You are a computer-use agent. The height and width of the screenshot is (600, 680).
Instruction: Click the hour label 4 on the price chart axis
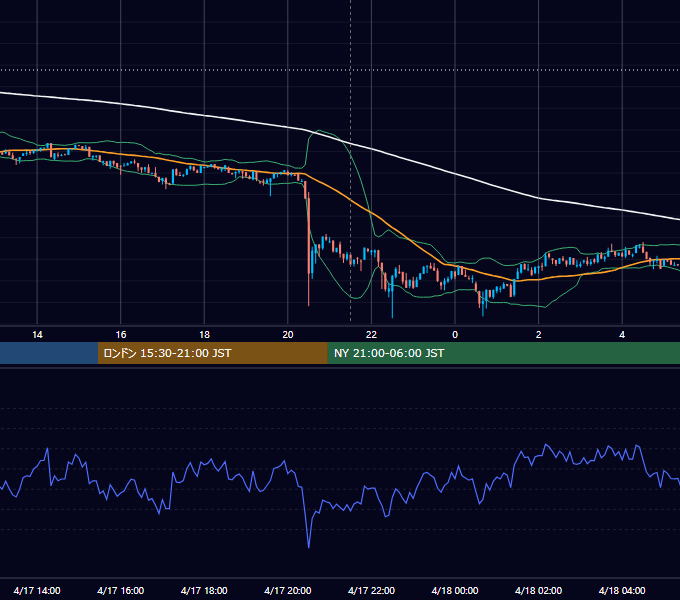pos(622,335)
